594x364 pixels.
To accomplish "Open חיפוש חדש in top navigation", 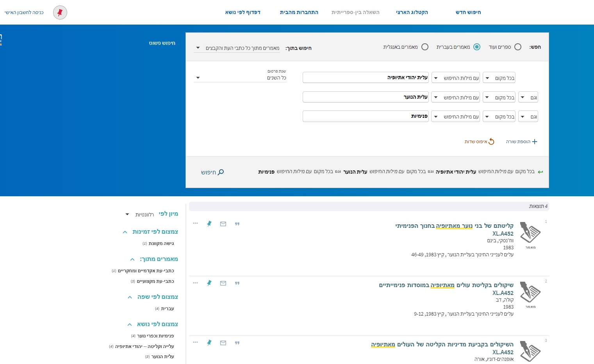I will point(468,12).
